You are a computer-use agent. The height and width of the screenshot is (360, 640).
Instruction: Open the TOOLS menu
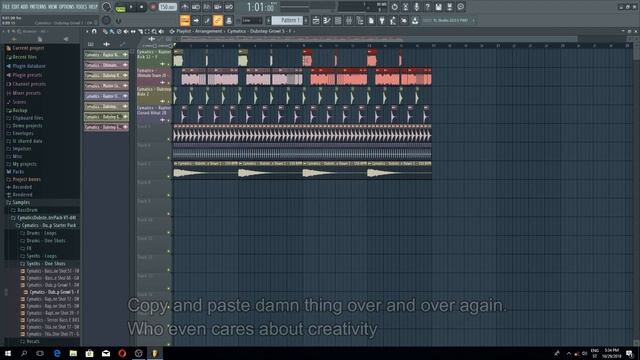click(x=82, y=7)
